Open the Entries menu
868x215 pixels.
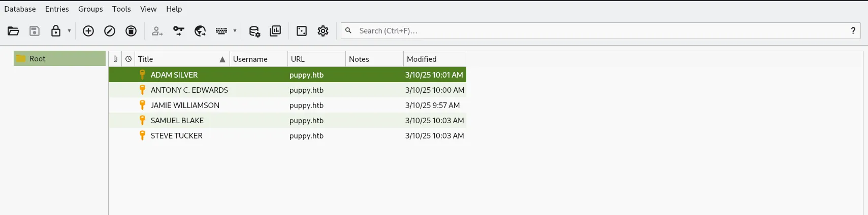pyautogui.click(x=57, y=9)
